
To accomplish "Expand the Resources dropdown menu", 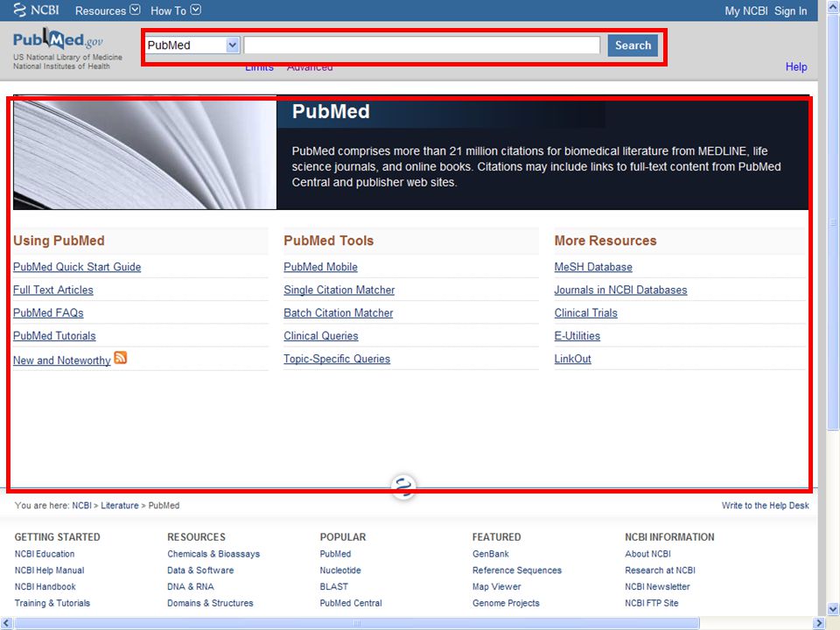I will tap(108, 10).
